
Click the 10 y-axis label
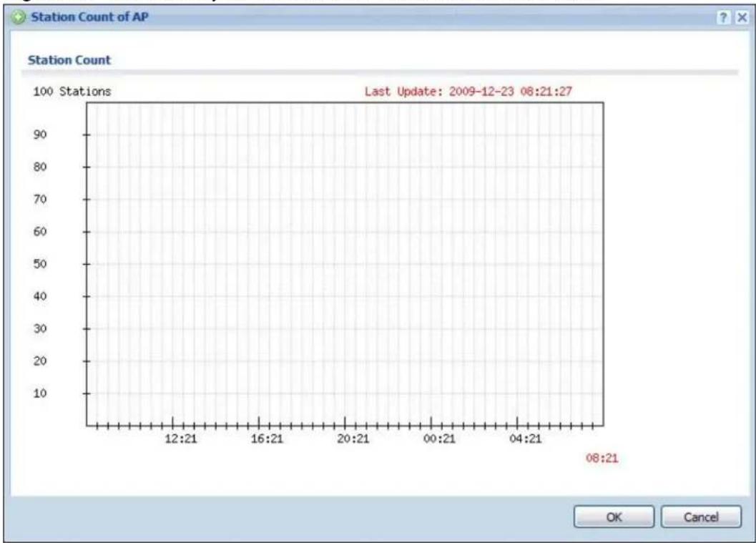[x=40, y=393]
